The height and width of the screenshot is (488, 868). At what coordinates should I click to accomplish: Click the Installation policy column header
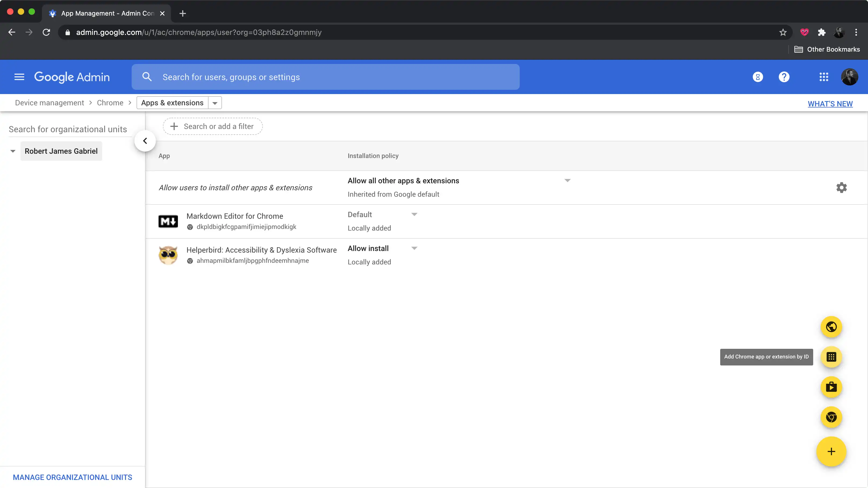tap(373, 156)
